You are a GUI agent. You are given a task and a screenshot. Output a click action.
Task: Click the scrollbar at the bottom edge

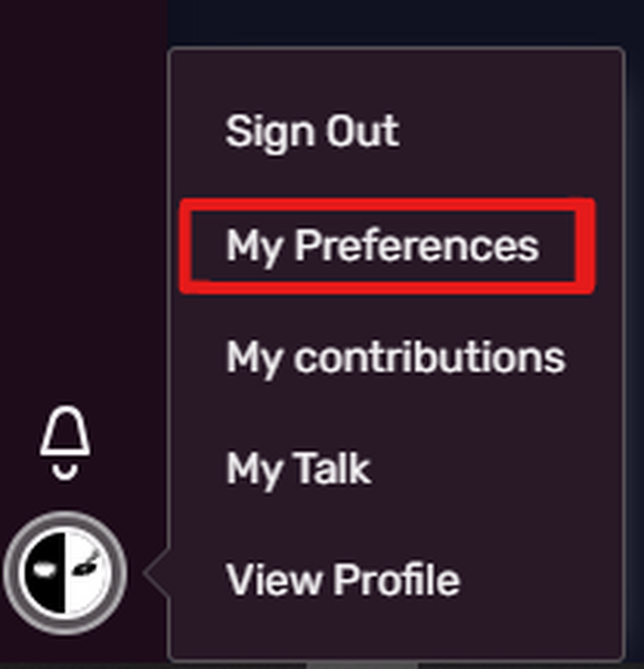pos(362,666)
